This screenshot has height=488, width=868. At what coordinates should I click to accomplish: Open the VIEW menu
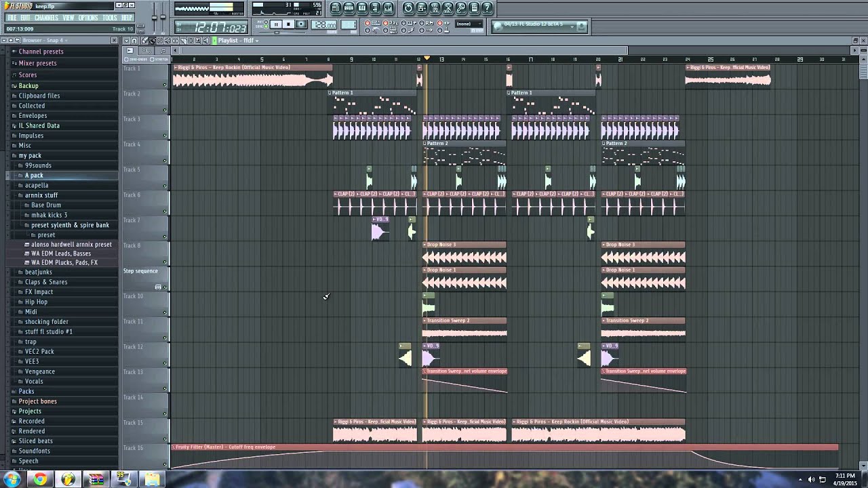68,18
